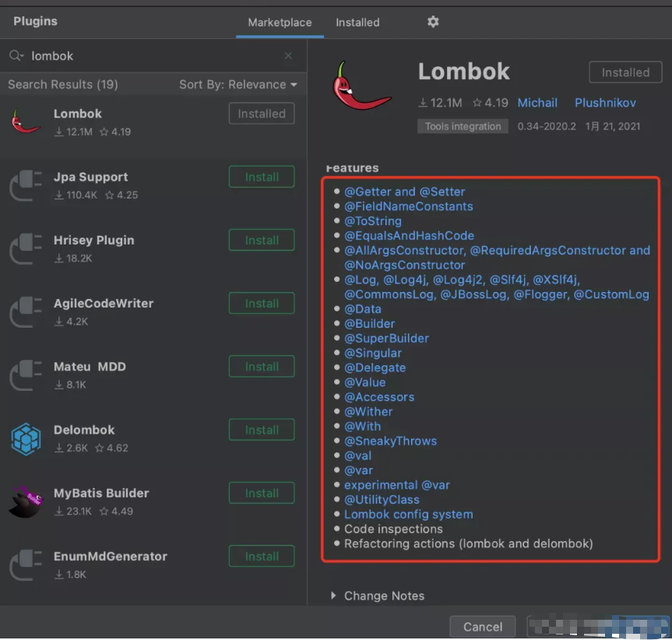Click the Hrisey Plugin icon
Screen dimensions: 672x640
26,248
